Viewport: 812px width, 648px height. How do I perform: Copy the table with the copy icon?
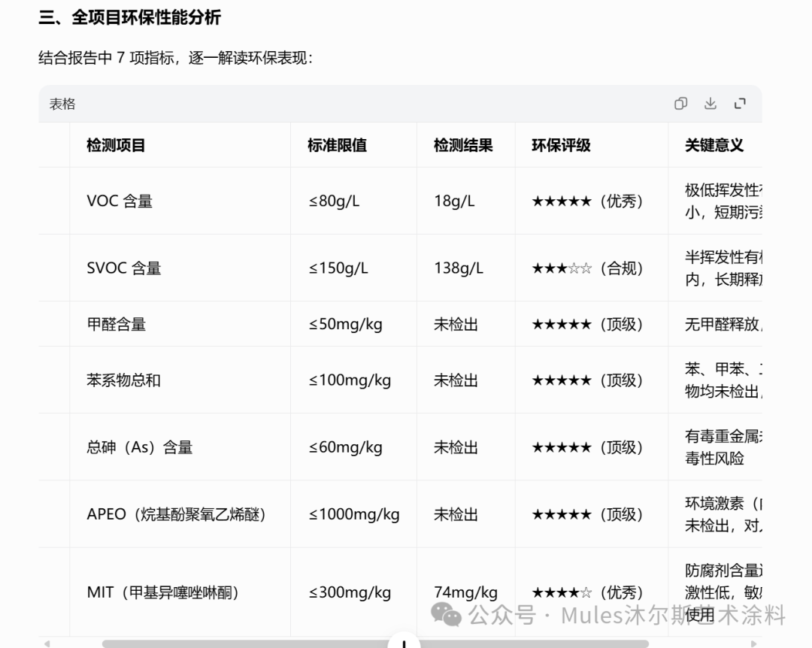pos(680,104)
